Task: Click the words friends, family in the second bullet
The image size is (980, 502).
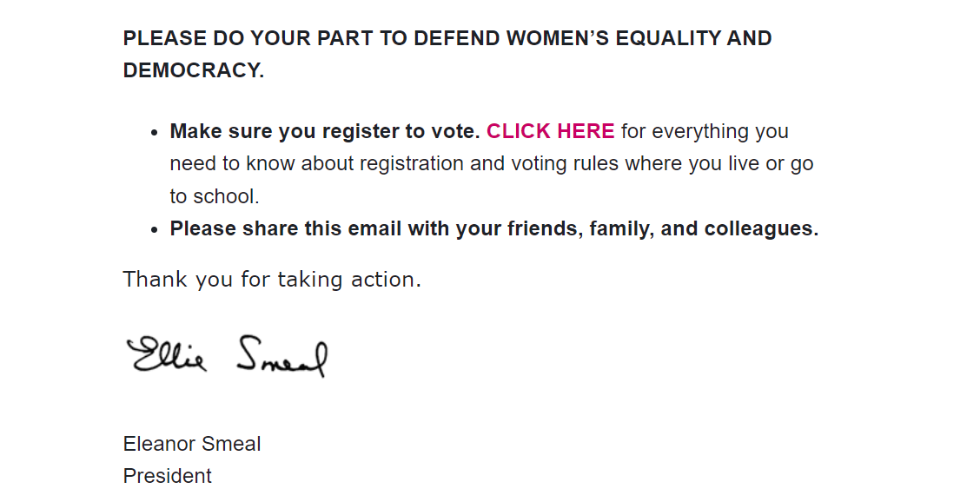Action: tap(581, 229)
